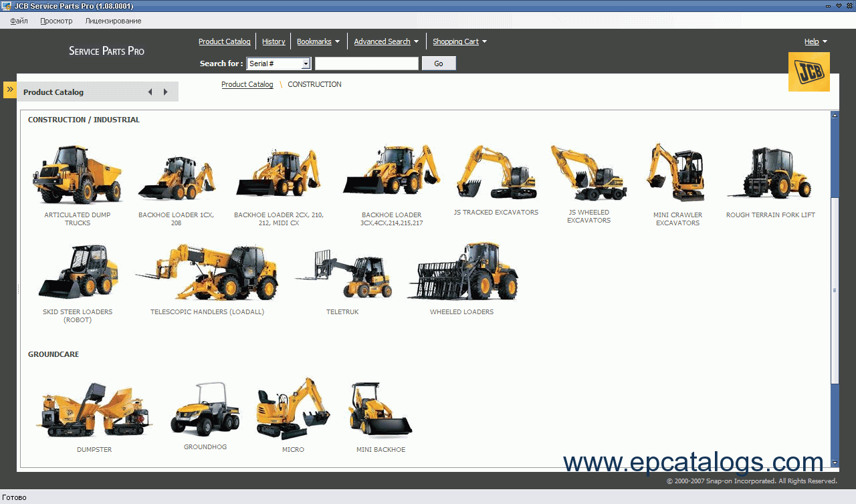Image resolution: width=856 pixels, height=504 pixels.
Task: Open the Mini Crawler Excavators image
Action: point(677,172)
